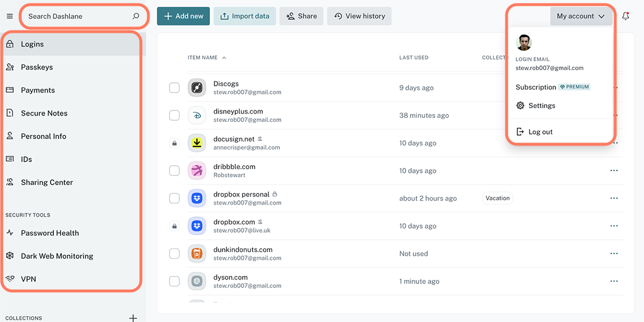Click the Import data button

[x=244, y=16]
